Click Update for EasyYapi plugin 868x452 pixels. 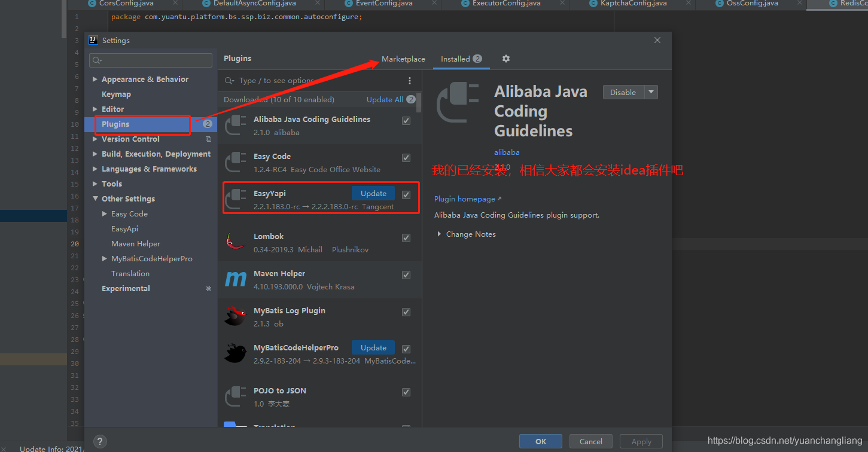[373, 194]
